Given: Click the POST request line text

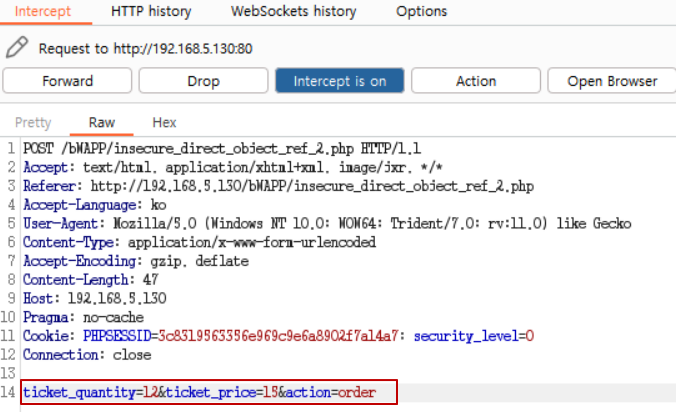Looking at the screenshot, I should [x=222, y=149].
